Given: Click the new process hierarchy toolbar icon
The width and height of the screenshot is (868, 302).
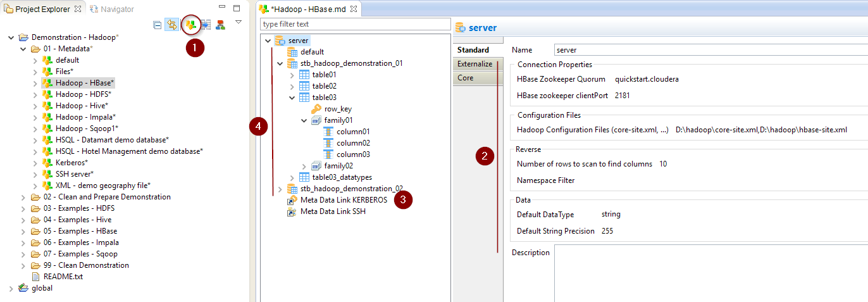Looking at the screenshot, I should pos(220,25).
